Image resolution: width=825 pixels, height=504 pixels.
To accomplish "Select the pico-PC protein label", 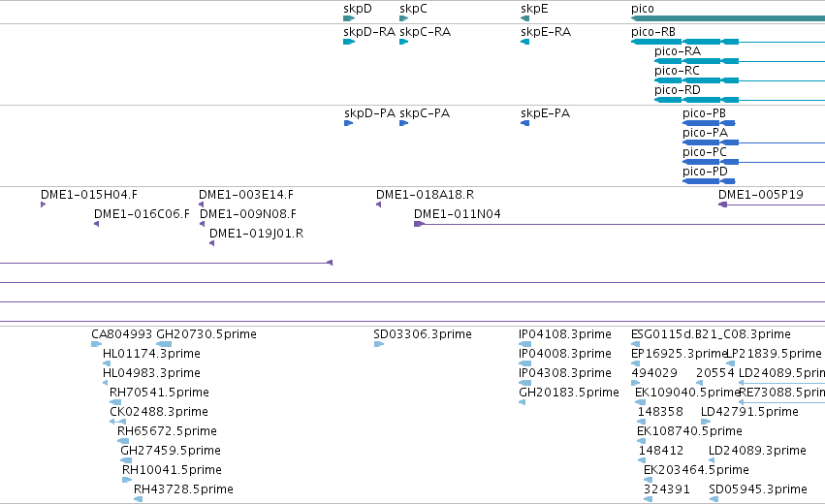I will [705, 152].
